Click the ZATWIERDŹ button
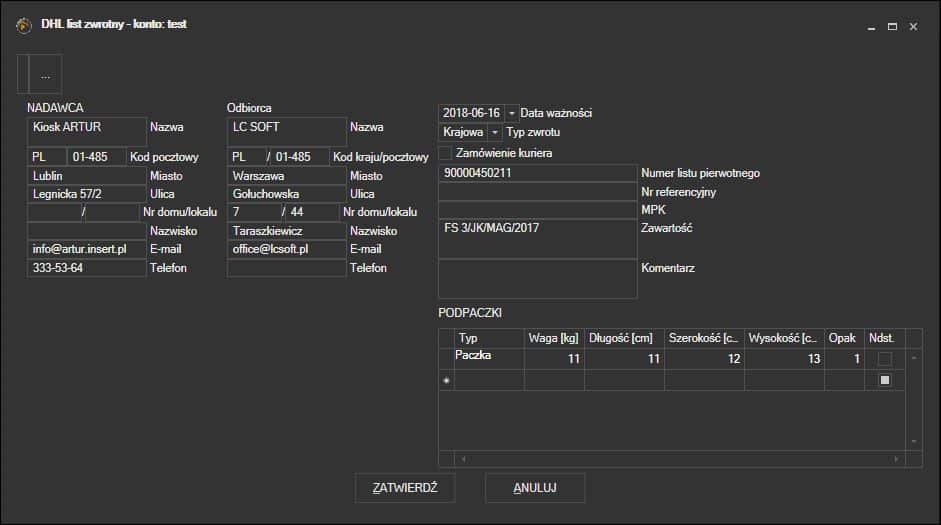The width and height of the screenshot is (941, 525). [405, 488]
